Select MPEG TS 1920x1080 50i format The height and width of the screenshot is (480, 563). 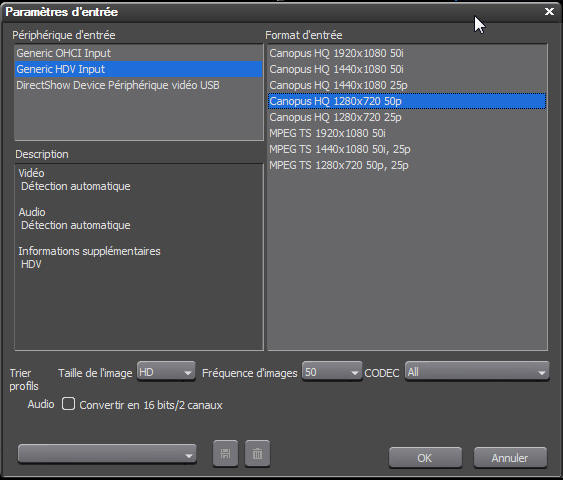coord(407,133)
